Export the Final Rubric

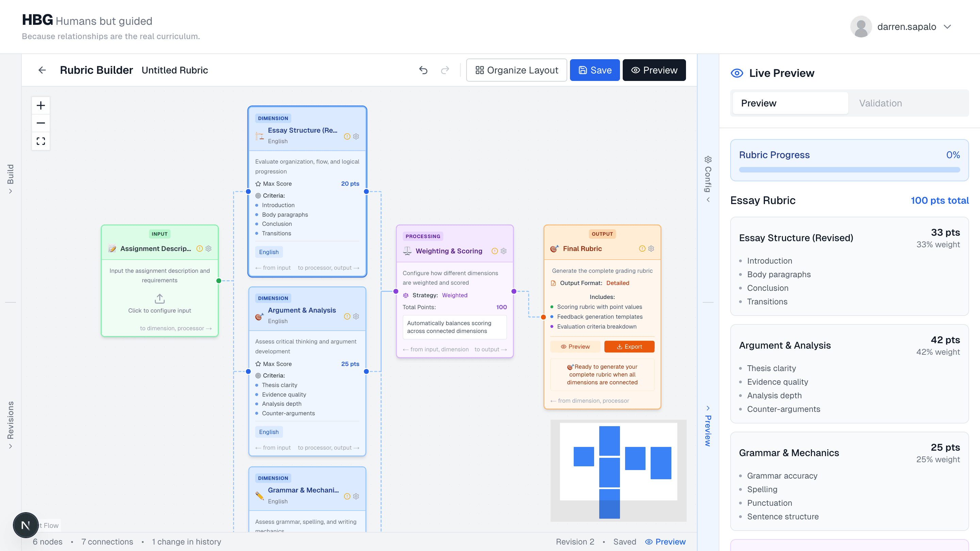coord(629,347)
